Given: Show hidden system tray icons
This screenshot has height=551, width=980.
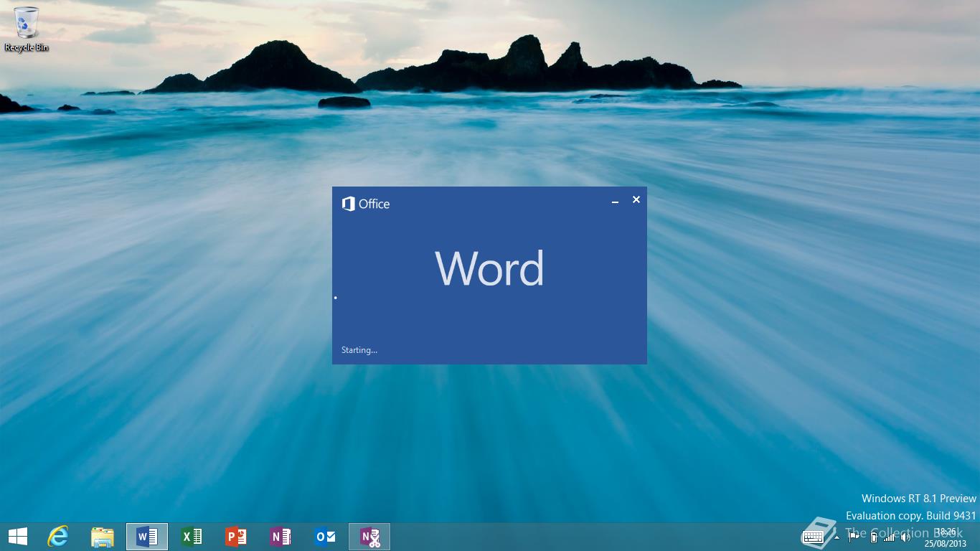Looking at the screenshot, I should point(837,537).
